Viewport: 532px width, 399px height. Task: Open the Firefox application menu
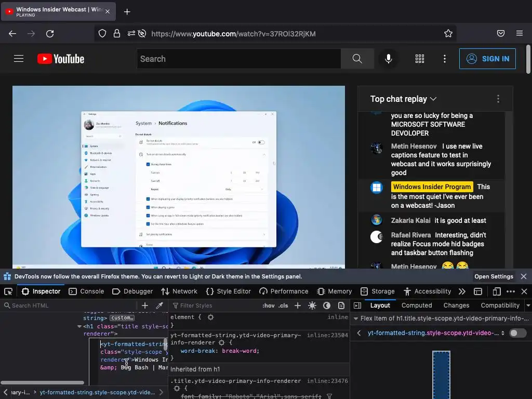[x=520, y=33]
